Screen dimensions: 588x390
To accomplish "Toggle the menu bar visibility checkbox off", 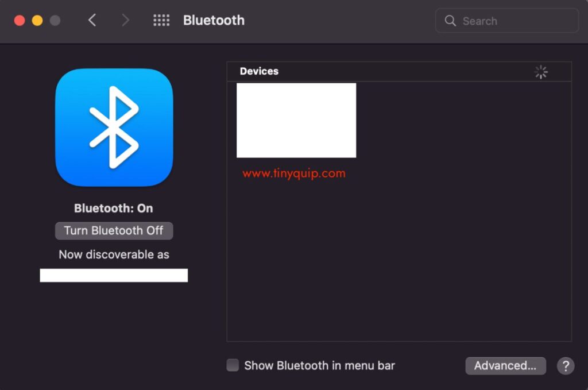I will pos(233,365).
